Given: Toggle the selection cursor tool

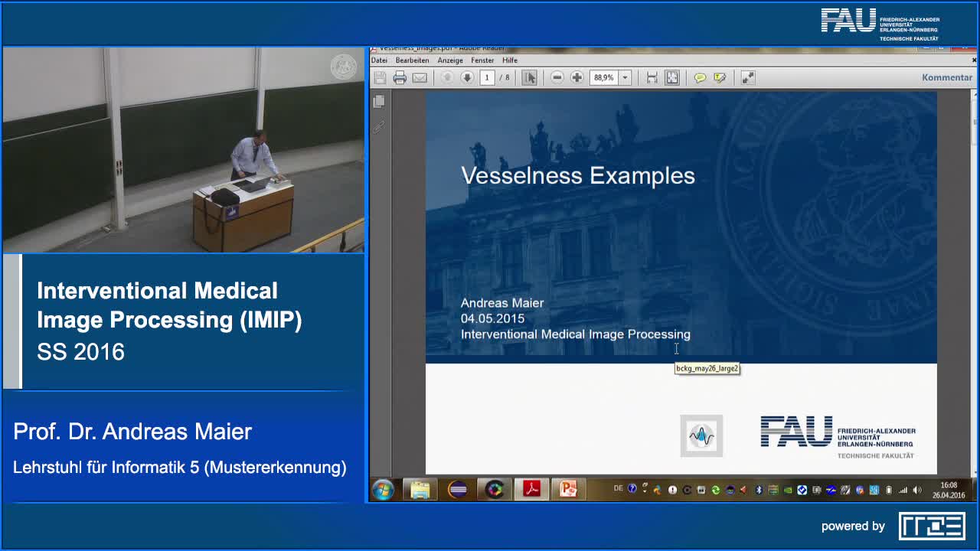Looking at the screenshot, I should (x=529, y=77).
